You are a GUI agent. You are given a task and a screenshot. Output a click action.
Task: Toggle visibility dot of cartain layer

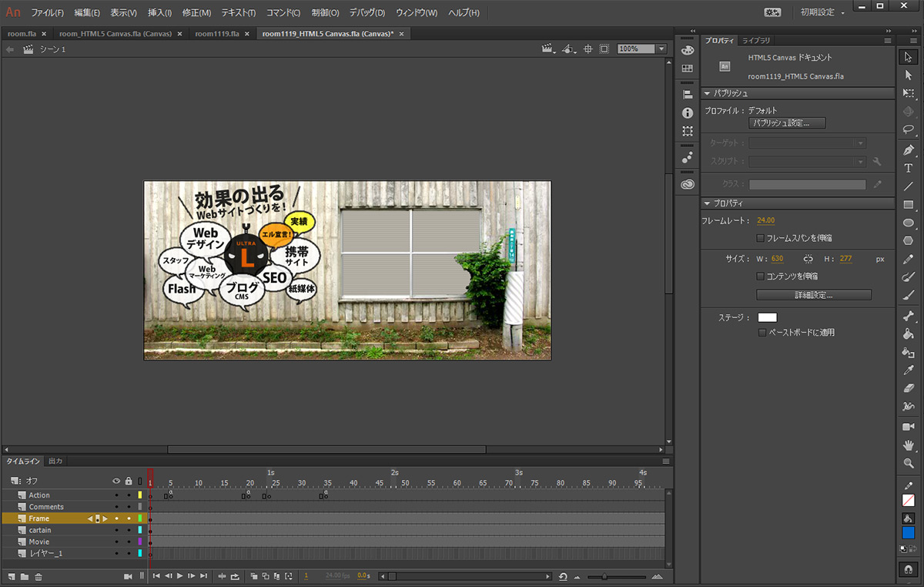117,530
